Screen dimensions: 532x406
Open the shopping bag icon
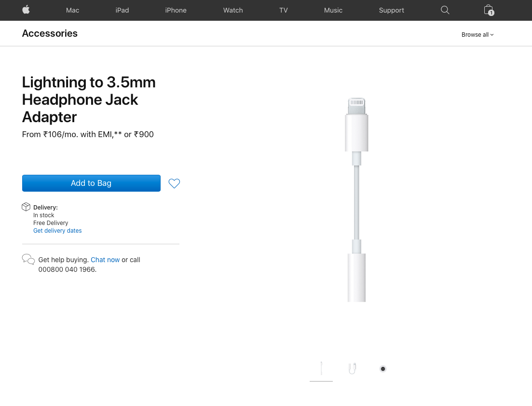489,10
